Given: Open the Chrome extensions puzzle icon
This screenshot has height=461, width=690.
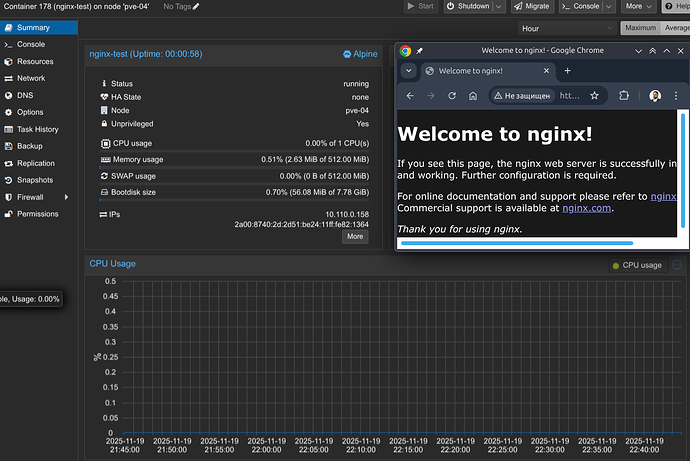Looking at the screenshot, I should click(x=625, y=96).
